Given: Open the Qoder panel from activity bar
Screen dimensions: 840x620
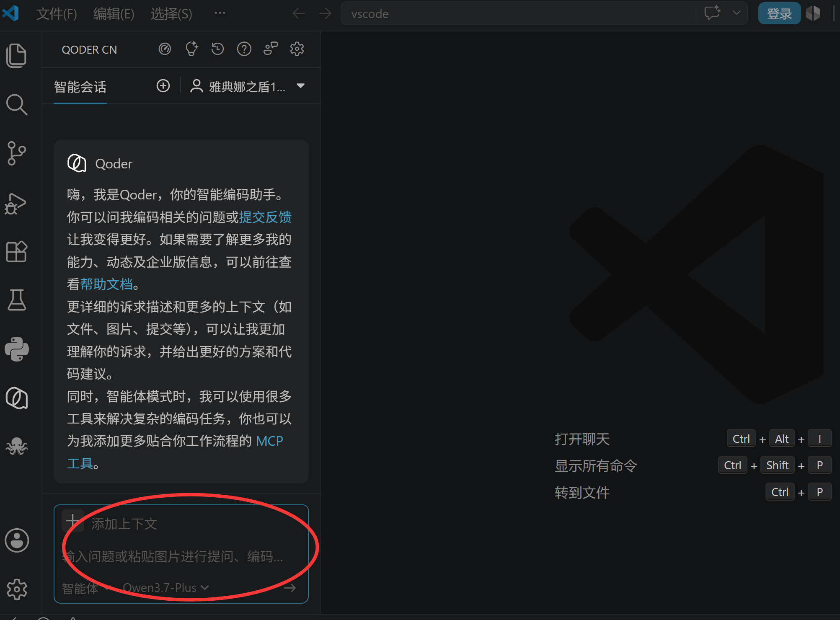Looking at the screenshot, I should click(x=17, y=398).
